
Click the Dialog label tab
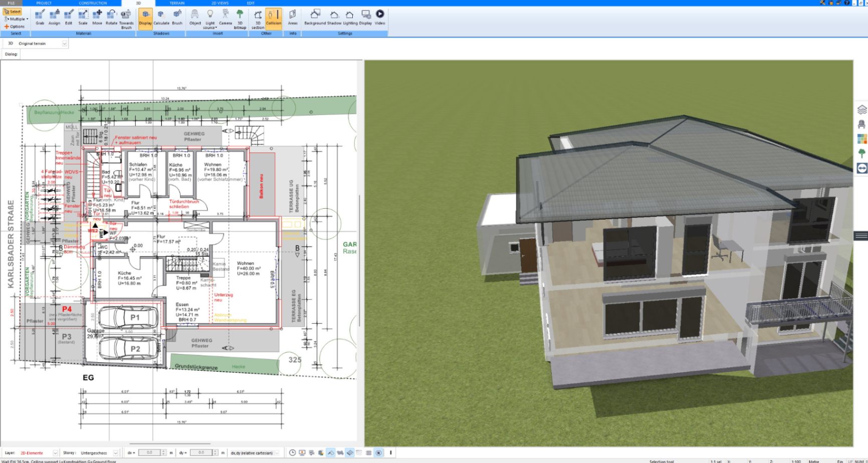coord(11,54)
